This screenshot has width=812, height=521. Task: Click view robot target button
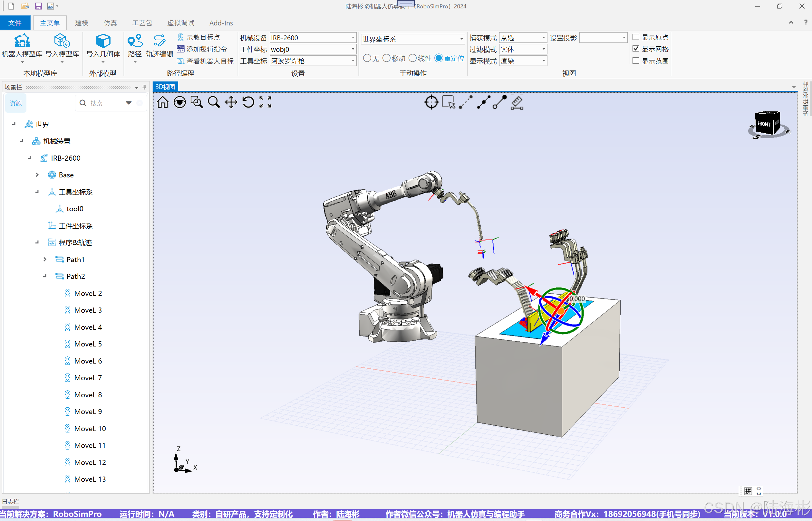coord(206,61)
